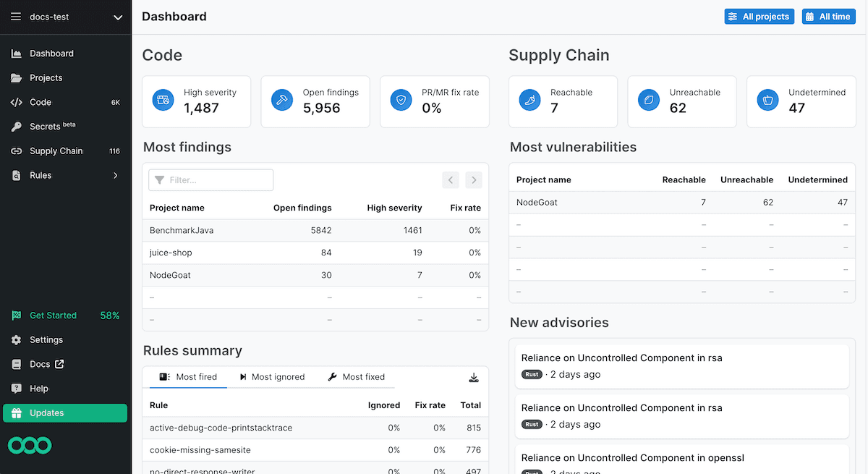Select the Projects icon in sidebar
This screenshot has width=868, height=474.
[x=16, y=77]
